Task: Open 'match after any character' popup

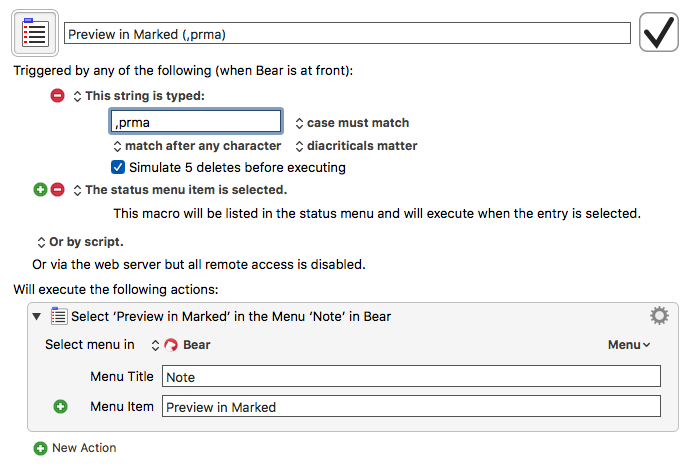Action: [197, 146]
